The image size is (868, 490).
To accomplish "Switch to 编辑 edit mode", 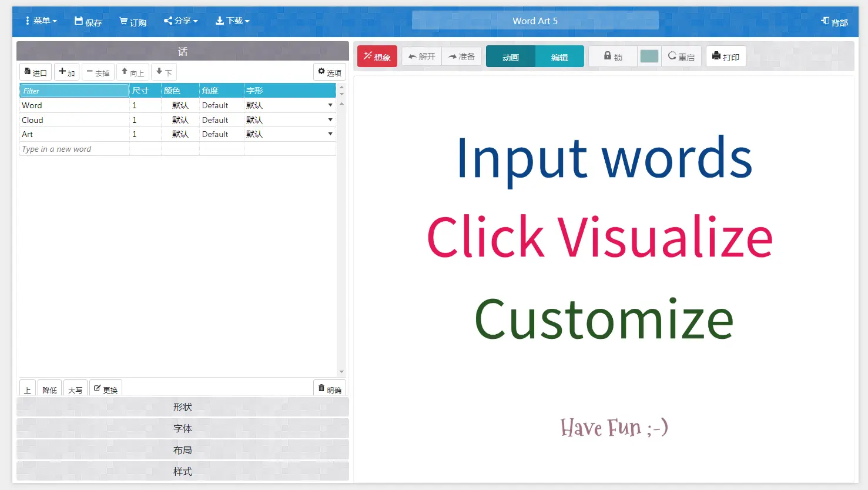I will 559,57.
